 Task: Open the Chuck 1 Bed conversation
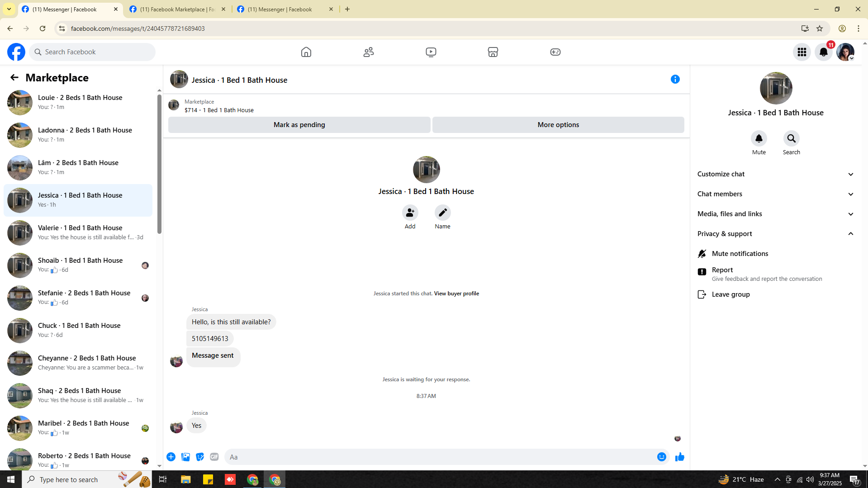[78, 331]
